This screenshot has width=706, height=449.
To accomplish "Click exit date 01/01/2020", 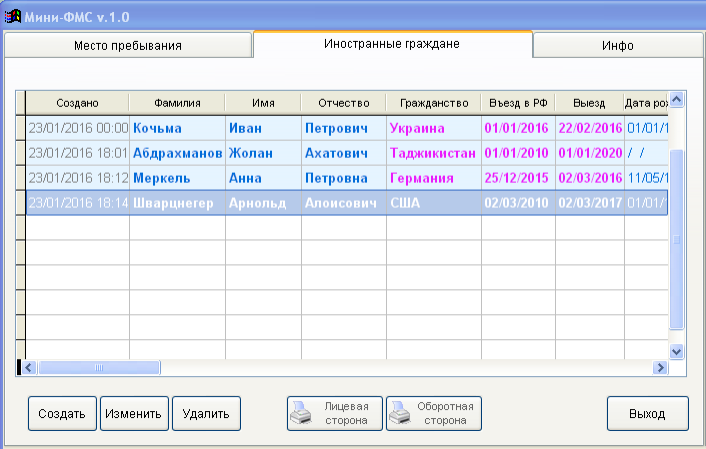I will (590, 153).
